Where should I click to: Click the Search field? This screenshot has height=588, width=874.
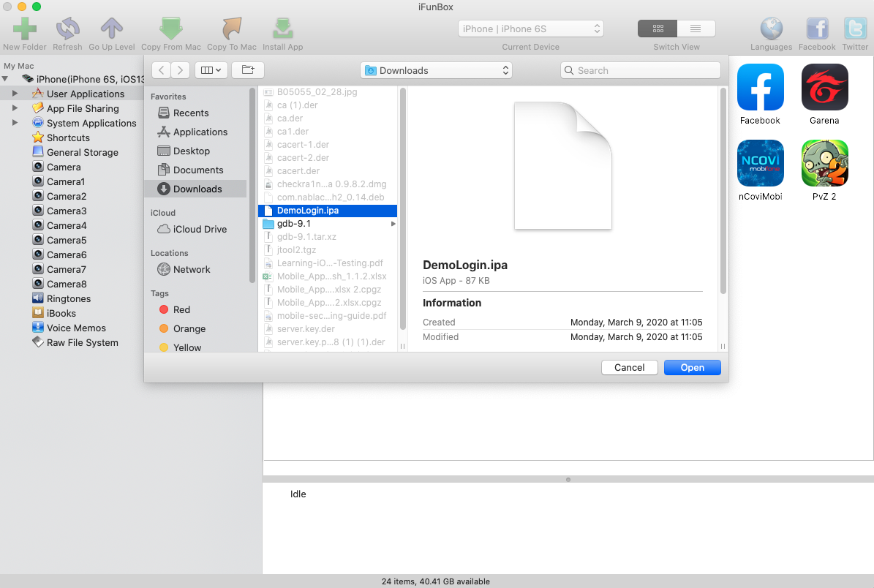641,70
